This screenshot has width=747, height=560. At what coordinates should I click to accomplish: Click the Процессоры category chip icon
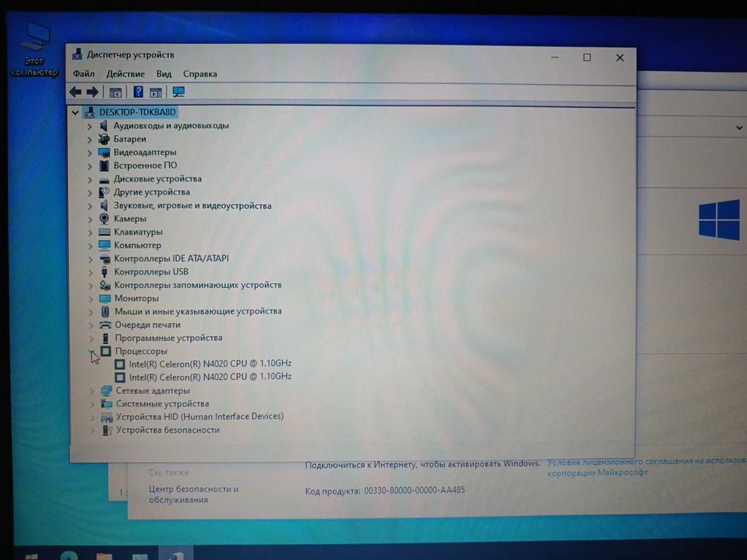tap(106, 351)
